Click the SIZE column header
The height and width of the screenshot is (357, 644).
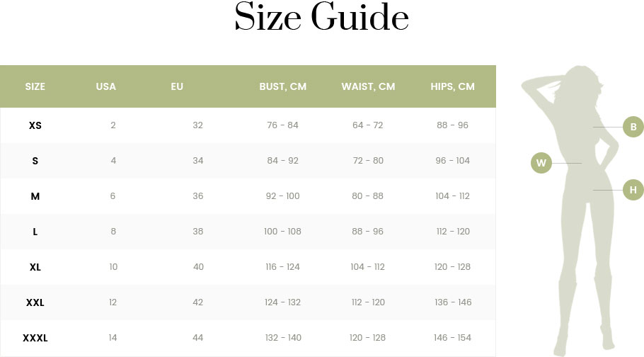(35, 86)
